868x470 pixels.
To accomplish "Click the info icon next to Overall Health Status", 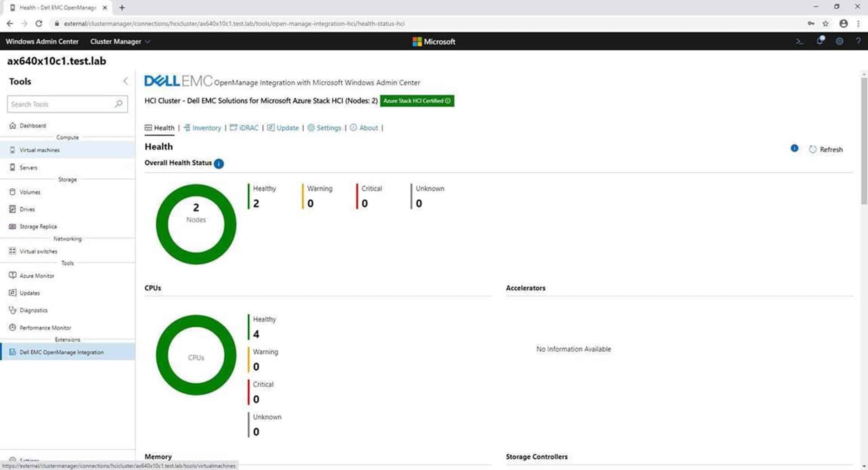I will pos(219,164).
